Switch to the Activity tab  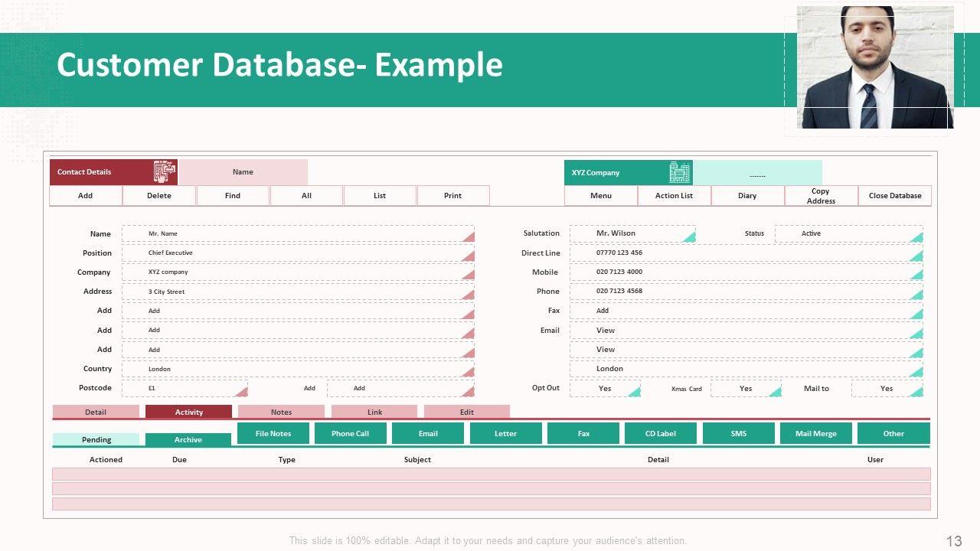(x=188, y=412)
